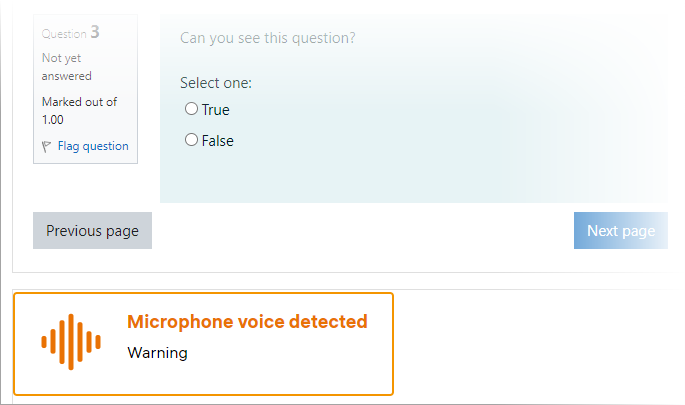Go to the Previous page

92,231
